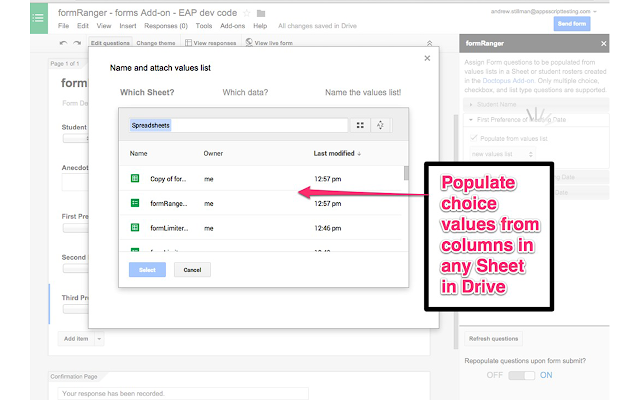Close the formRanger sidebar panel
The width and height of the screenshot is (640, 400).
pyautogui.click(x=603, y=43)
